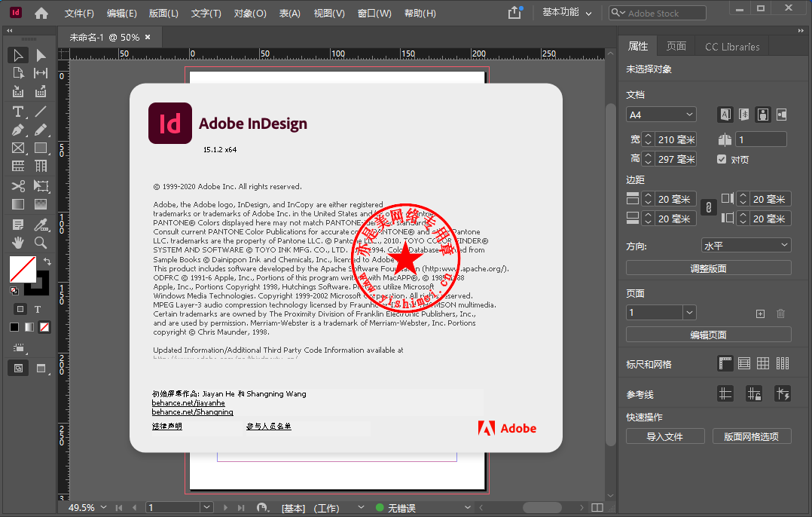Click the Share upload icon
Viewport: 812px width, 517px height.
(x=514, y=13)
